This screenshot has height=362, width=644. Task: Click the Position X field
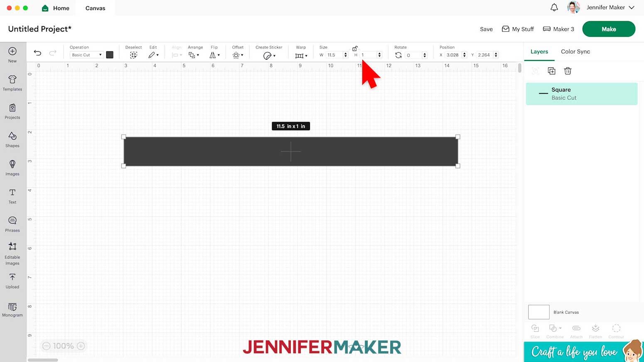(454, 55)
